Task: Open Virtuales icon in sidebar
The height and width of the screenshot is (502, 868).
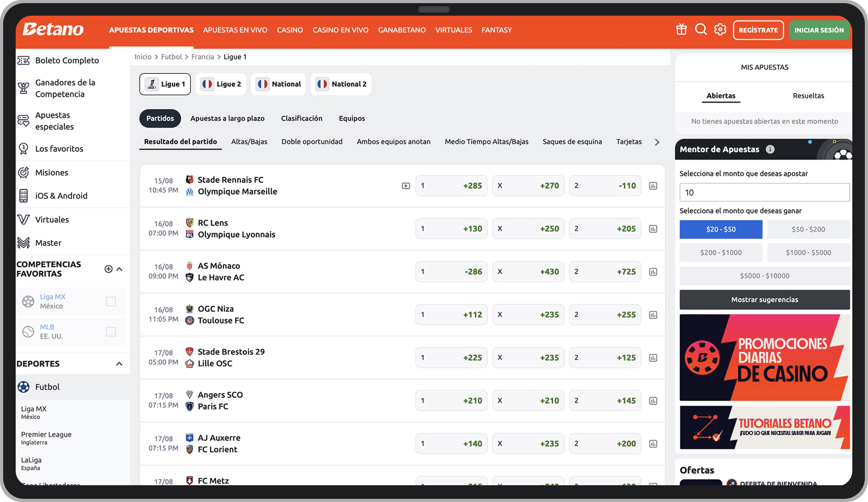Action: tap(24, 220)
